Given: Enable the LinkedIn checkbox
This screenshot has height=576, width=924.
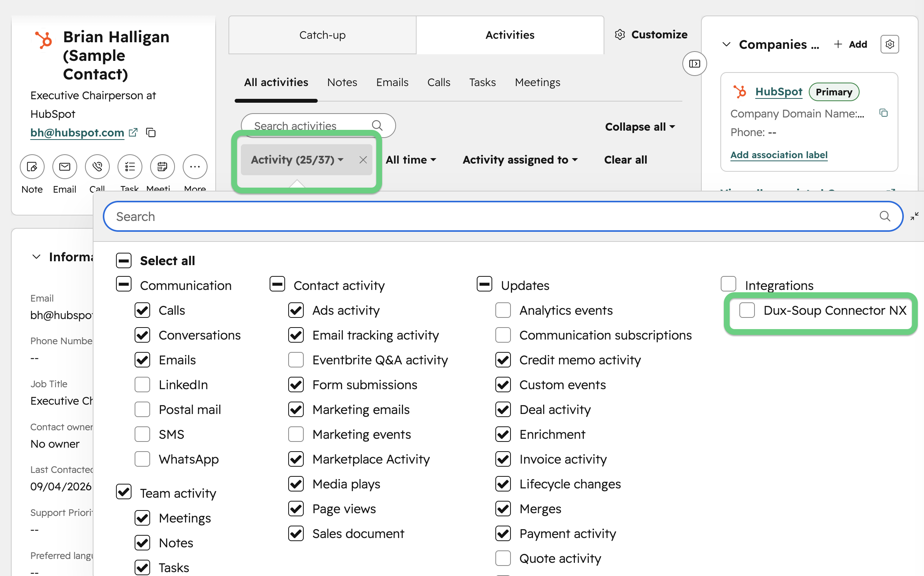Looking at the screenshot, I should [x=142, y=385].
